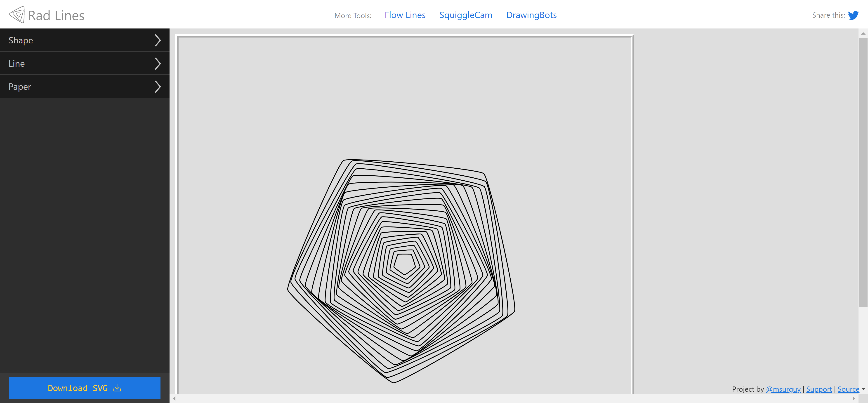Screen dimensions: 868x403
Task: Click the left arrow of the horizontal scrollbar
Action: 174,398
